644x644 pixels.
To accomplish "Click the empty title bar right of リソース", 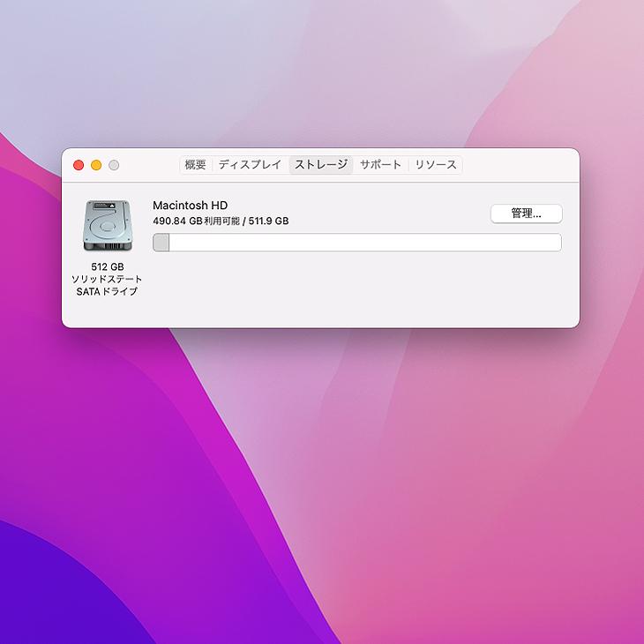I will 519,165.
